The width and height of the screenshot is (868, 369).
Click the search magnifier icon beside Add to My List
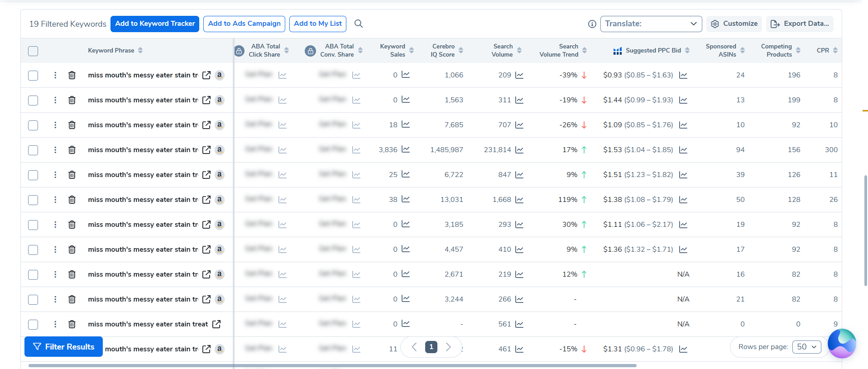pyautogui.click(x=359, y=24)
